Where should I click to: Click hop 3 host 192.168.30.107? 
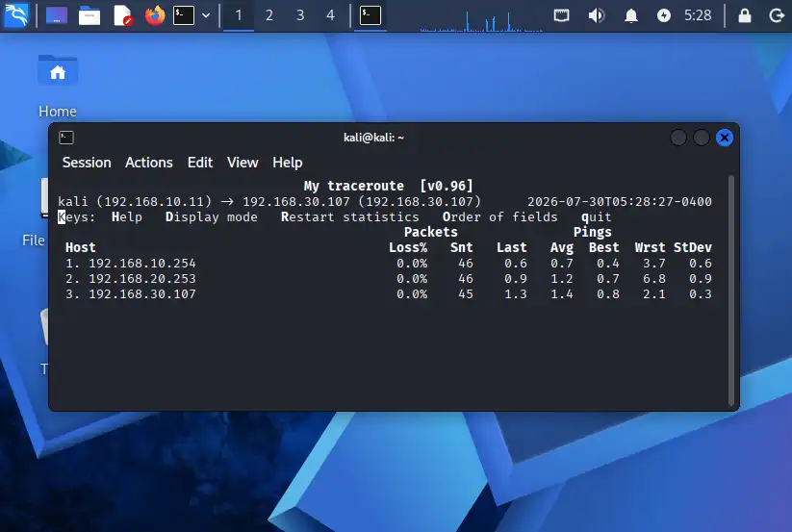pyautogui.click(x=142, y=294)
